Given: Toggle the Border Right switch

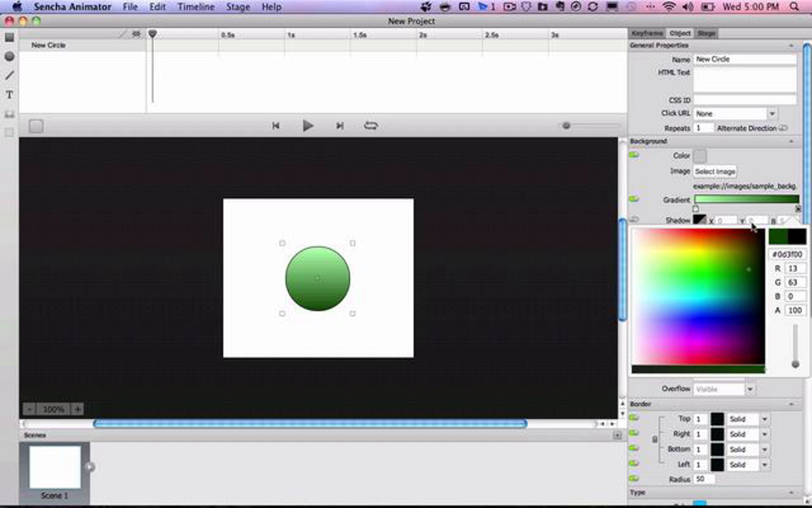Looking at the screenshot, I should [634, 433].
